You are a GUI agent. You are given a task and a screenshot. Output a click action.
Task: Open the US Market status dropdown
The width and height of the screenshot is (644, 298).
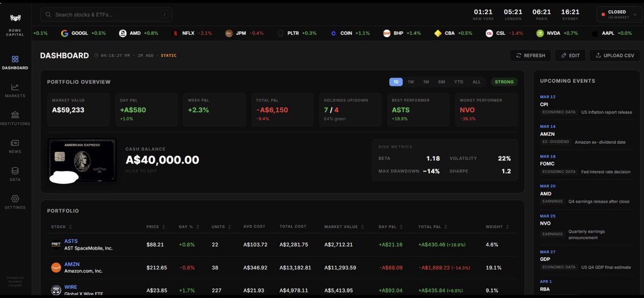click(618, 15)
